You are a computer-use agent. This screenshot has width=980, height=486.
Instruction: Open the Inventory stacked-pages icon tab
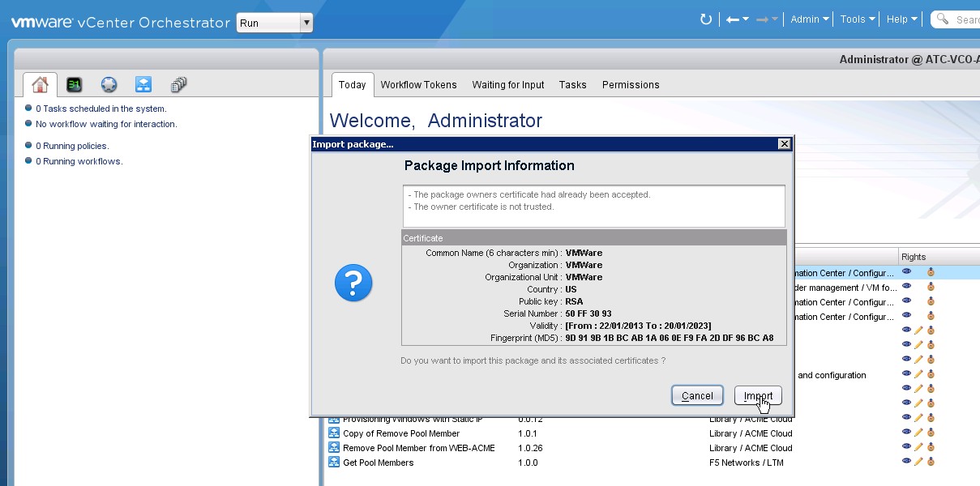coord(179,85)
